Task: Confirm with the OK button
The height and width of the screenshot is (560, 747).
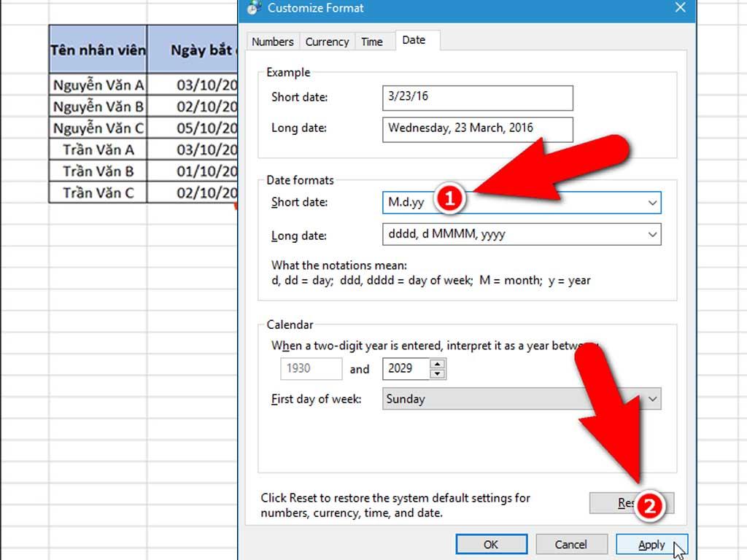Action: 491,545
